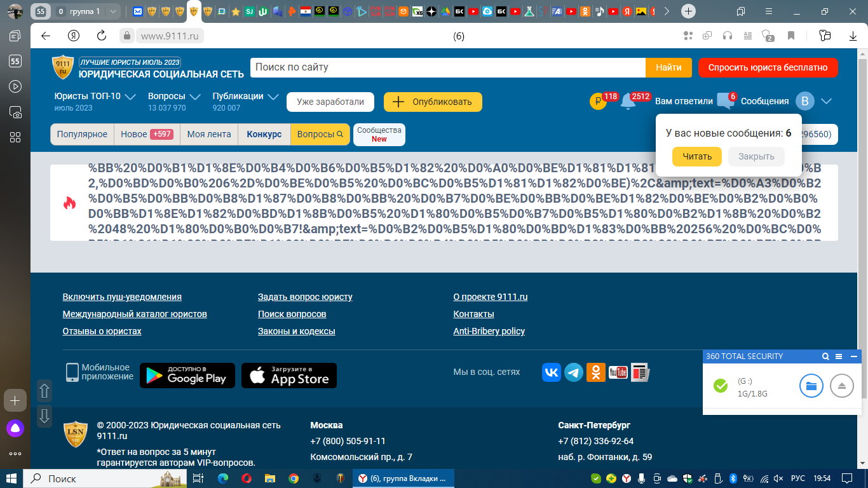Open the Telegram social icon

click(x=574, y=372)
